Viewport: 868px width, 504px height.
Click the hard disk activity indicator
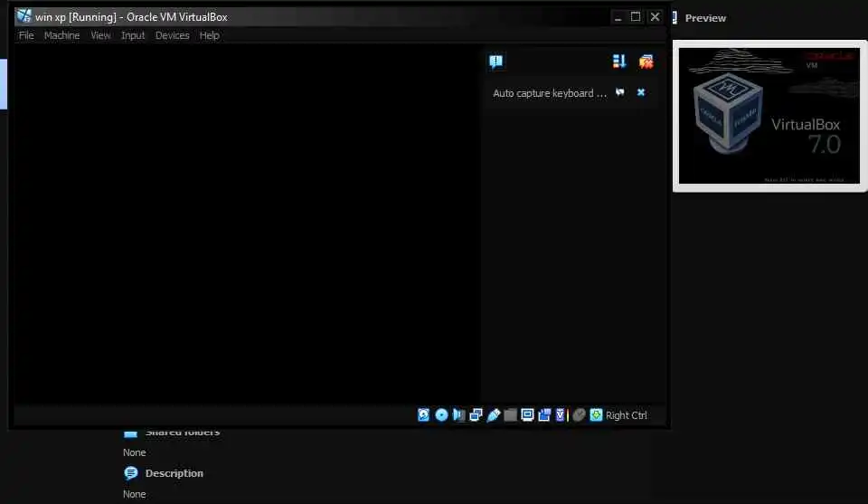tap(423, 414)
